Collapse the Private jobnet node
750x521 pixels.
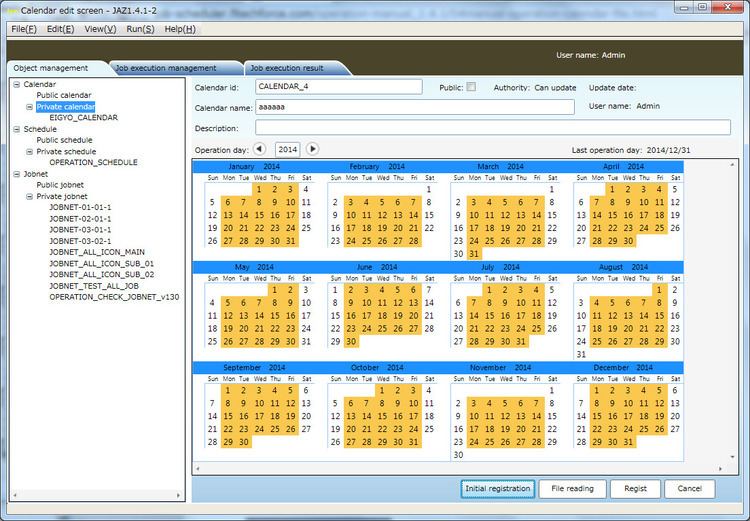coord(30,197)
